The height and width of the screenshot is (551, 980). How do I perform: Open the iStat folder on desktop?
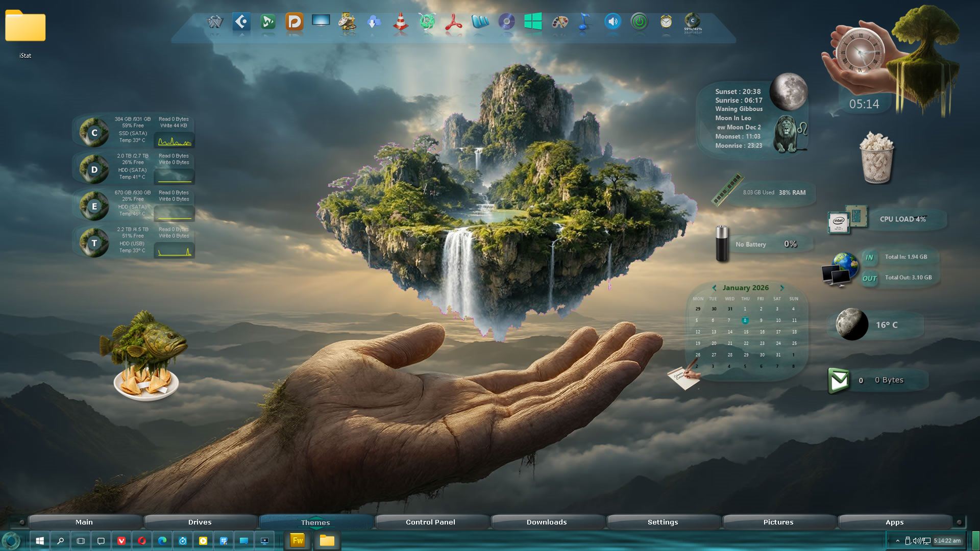coord(25,27)
